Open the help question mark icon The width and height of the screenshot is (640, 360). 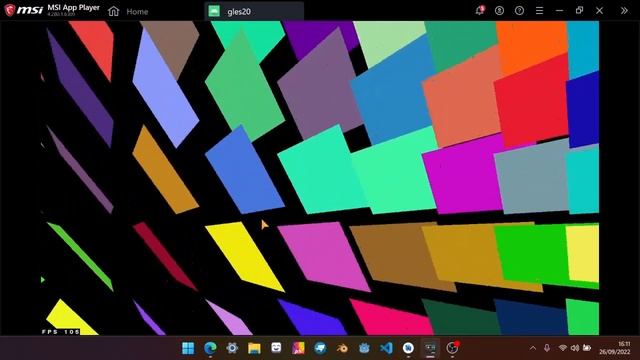(x=519, y=11)
